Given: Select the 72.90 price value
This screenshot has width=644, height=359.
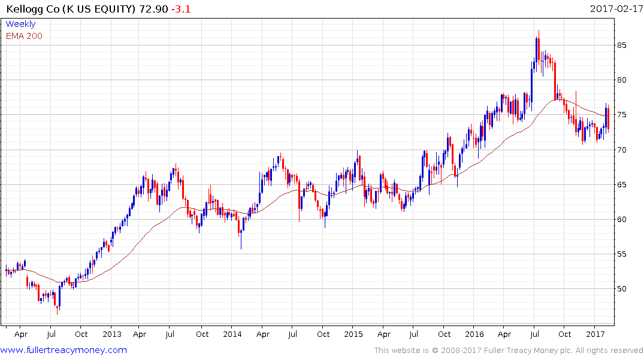Looking at the screenshot, I should 153,9.
